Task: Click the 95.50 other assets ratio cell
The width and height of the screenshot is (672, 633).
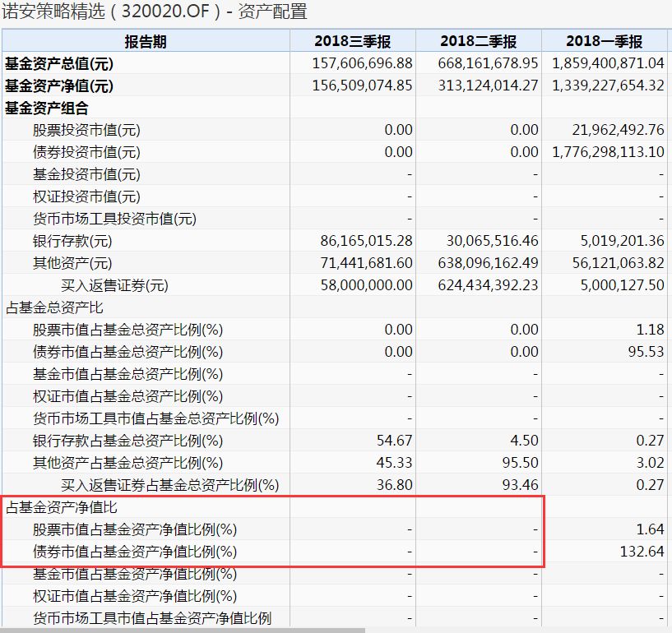Action: 521,463
